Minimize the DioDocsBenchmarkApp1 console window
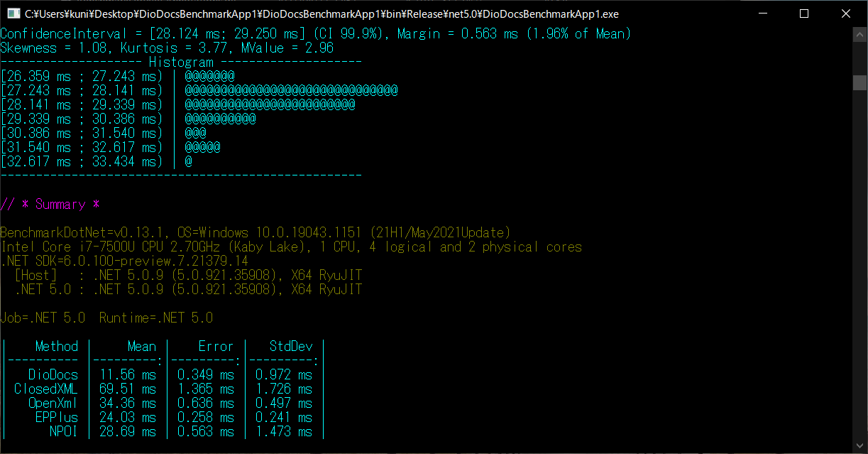868x454 pixels. pyautogui.click(x=762, y=13)
